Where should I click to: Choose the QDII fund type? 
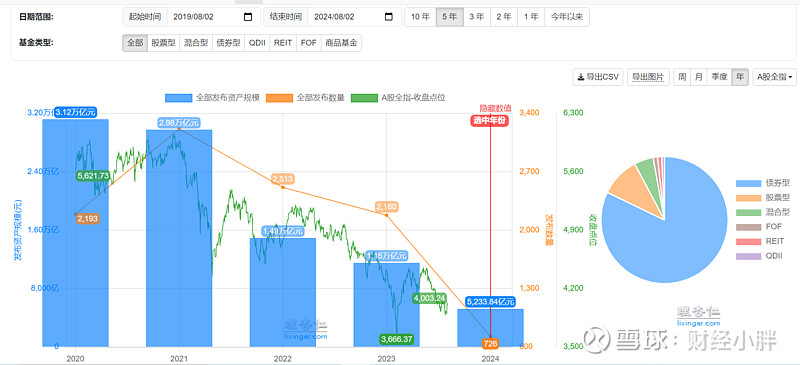[257, 43]
